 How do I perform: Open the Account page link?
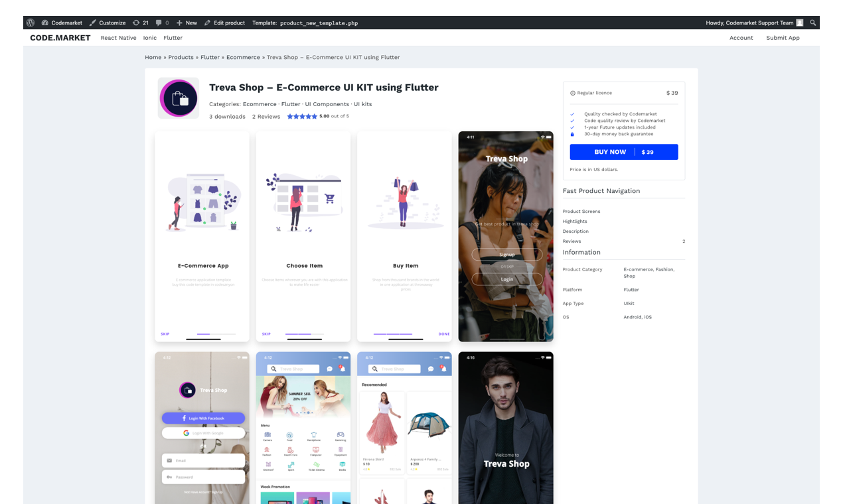[741, 38]
